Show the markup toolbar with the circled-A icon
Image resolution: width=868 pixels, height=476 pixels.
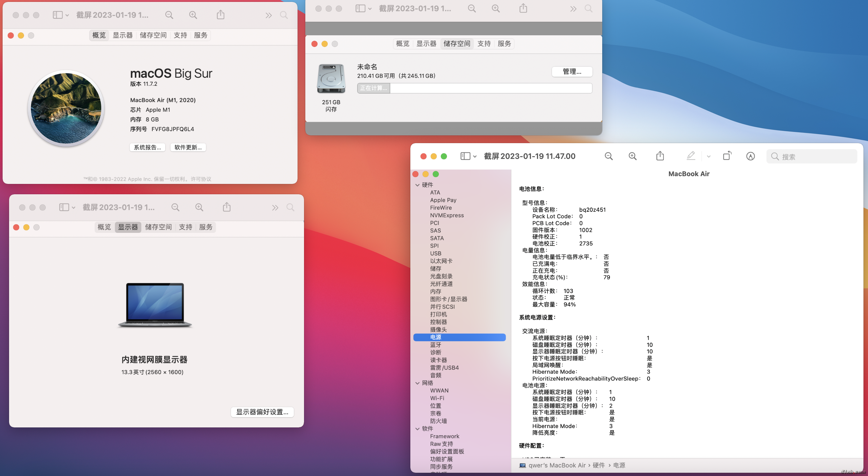(x=750, y=156)
